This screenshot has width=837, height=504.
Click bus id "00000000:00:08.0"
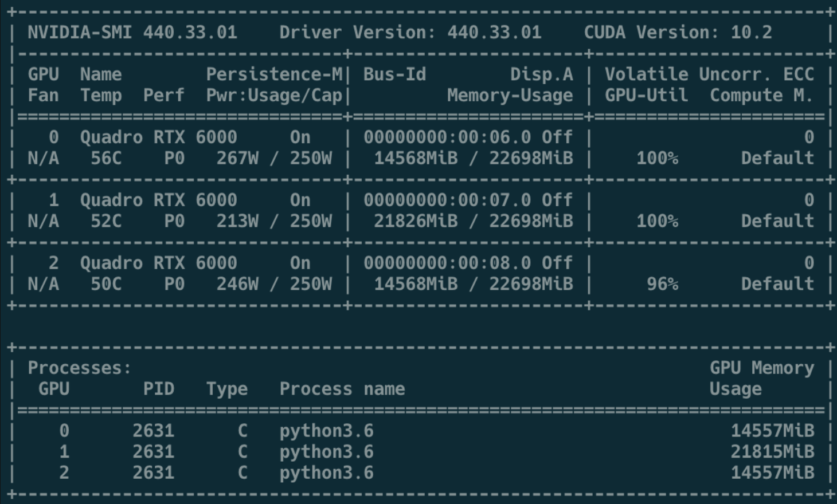(447, 263)
